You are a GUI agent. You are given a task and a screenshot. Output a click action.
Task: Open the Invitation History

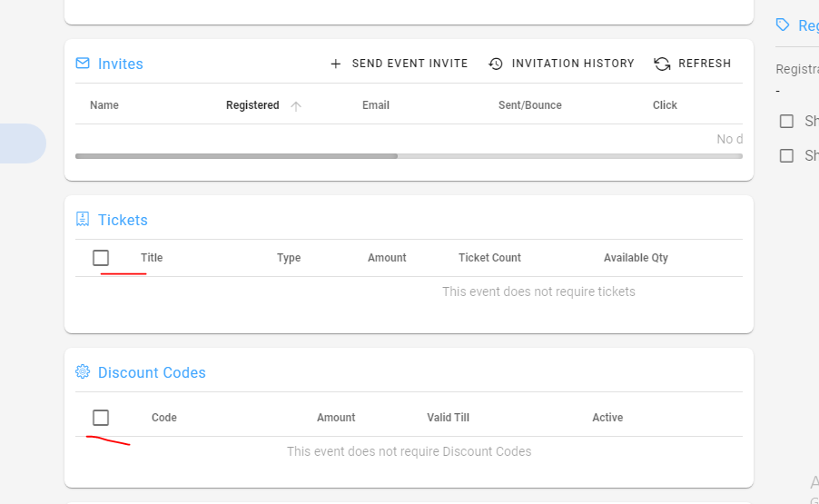pyautogui.click(x=561, y=64)
